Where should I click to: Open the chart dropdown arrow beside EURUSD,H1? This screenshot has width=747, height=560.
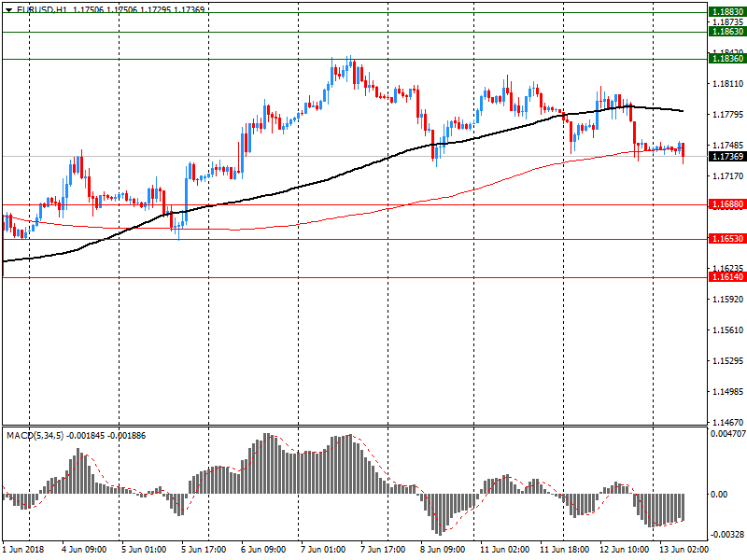click(8, 8)
